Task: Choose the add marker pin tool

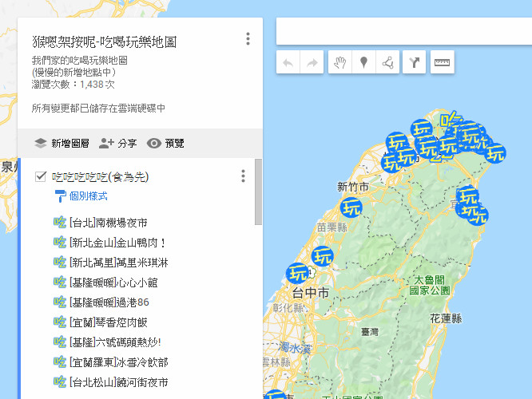Action: point(363,62)
